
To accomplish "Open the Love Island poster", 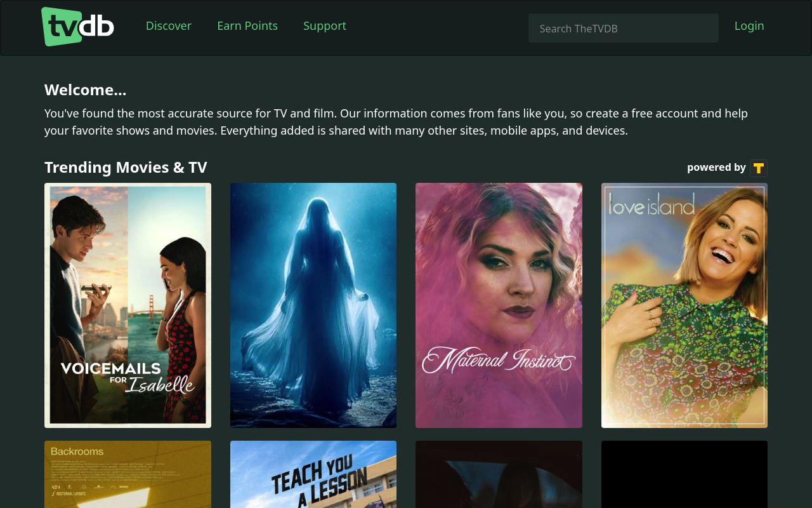I will pyautogui.click(x=684, y=305).
